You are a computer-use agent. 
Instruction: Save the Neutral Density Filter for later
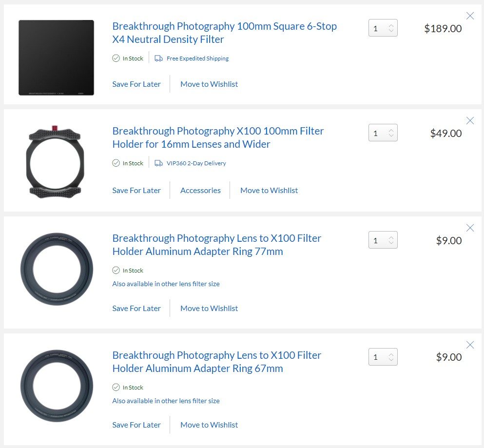136,84
